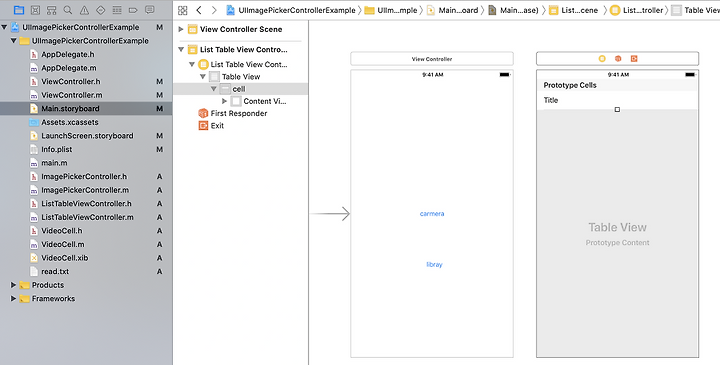Click the View Controller scene title bar
The height and width of the screenshot is (365, 720).
tap(432, 59)
